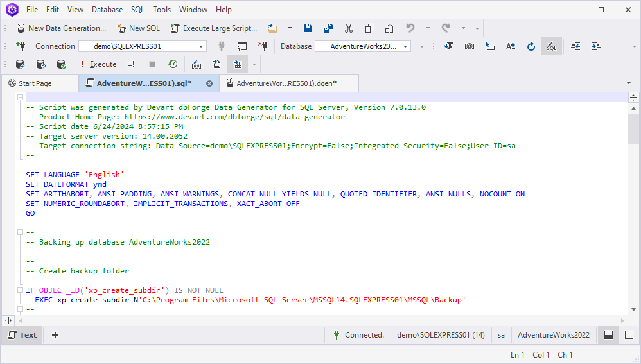Save the current document

point(308,28)
